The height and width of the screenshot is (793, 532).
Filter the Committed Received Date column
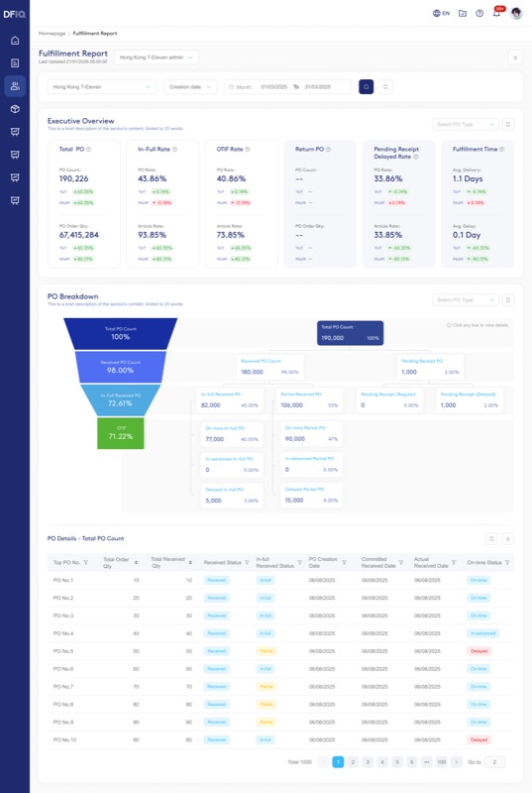(401, 562)
